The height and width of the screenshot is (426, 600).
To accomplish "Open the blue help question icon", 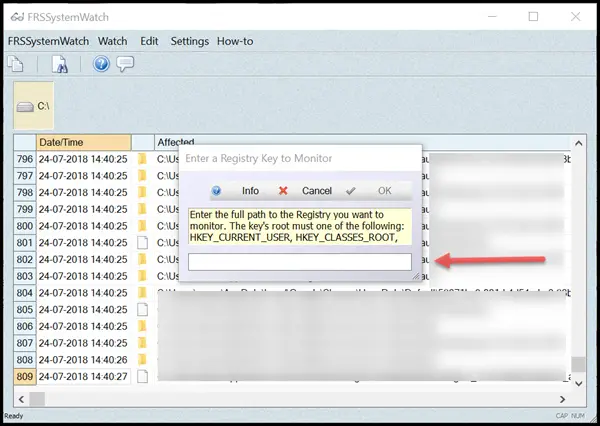I will (101, 64).
